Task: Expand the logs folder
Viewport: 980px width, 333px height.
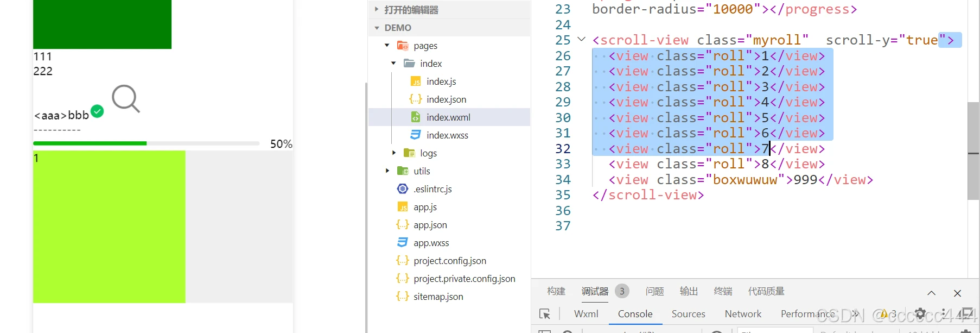Action: [x=393, y=153]
